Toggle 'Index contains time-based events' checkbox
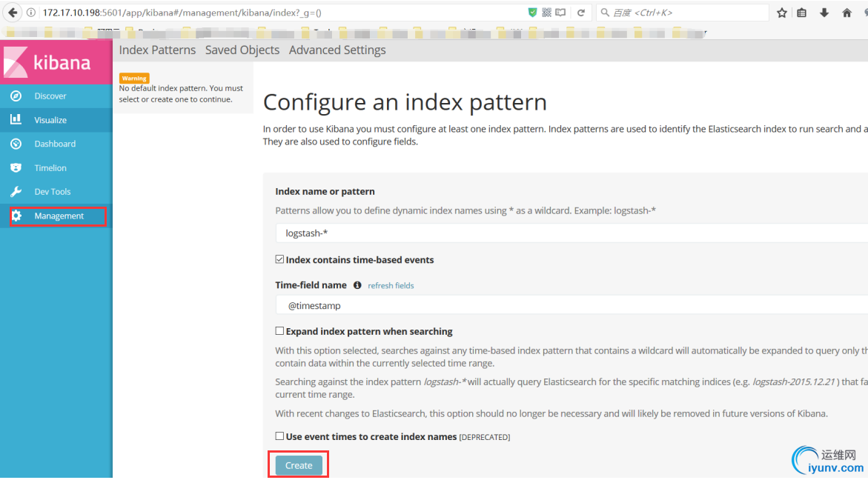868x480 pixels. click(279, 259)
